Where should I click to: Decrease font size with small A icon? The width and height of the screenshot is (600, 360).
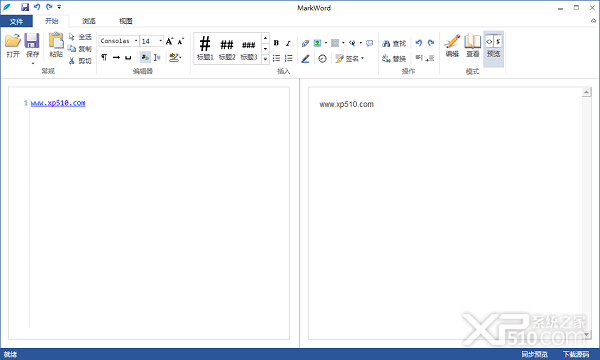[181, 41]
